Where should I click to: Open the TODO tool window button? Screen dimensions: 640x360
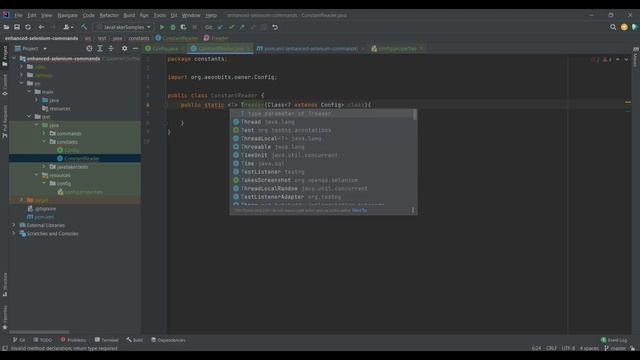click(42, 340)
